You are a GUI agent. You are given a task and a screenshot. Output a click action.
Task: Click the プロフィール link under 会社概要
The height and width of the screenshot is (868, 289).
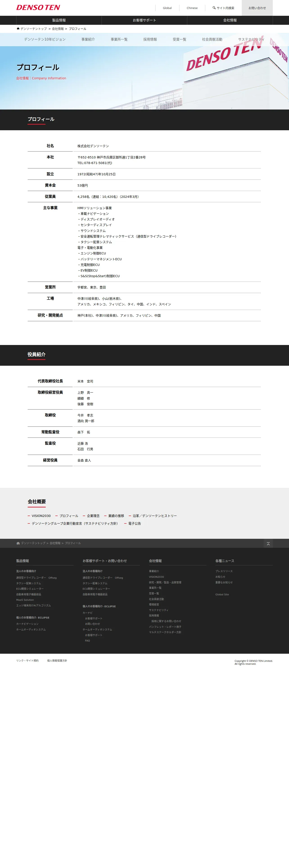point(69,516)
